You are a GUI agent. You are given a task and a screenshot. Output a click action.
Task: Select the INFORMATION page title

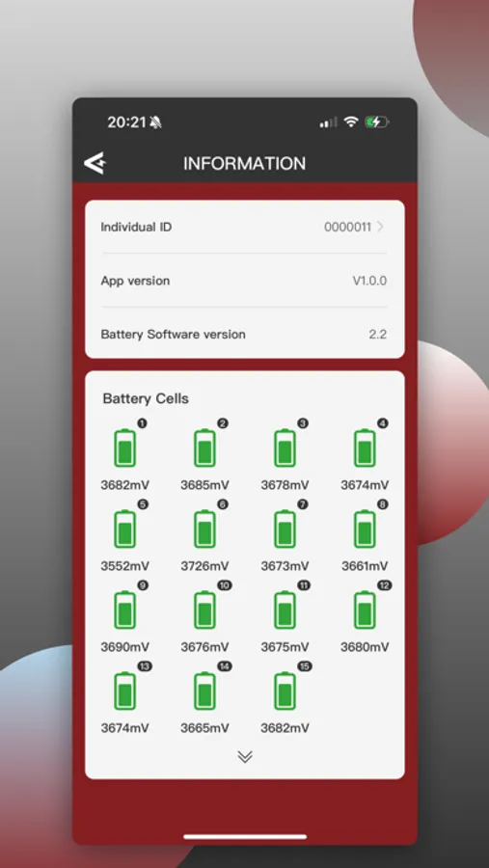tap(244, 163)
